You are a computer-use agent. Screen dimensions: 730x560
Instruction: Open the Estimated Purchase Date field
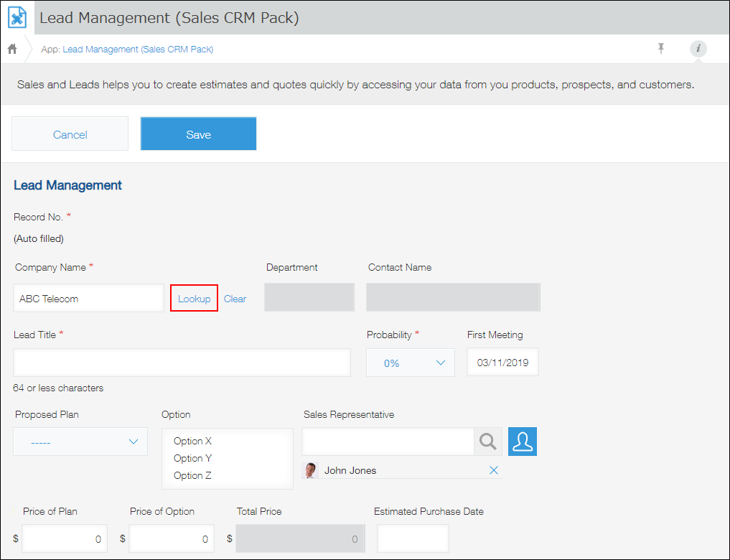[413, 538]
